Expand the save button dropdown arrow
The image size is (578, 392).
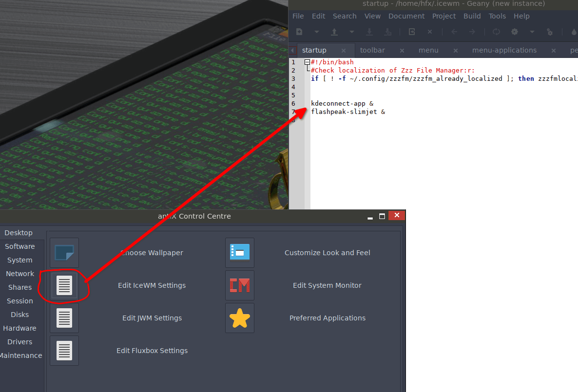[351, 32]
